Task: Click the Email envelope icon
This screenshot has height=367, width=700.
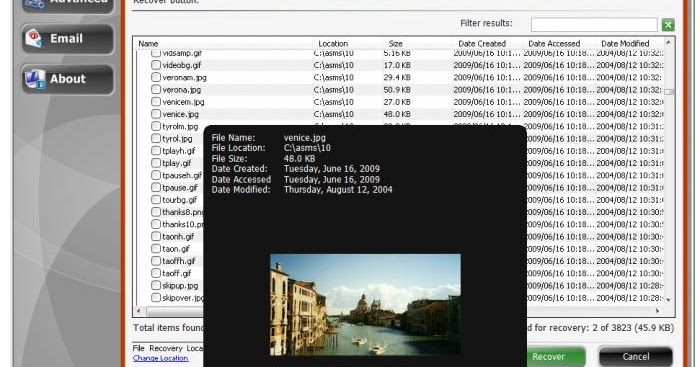Action: [34, 38]
